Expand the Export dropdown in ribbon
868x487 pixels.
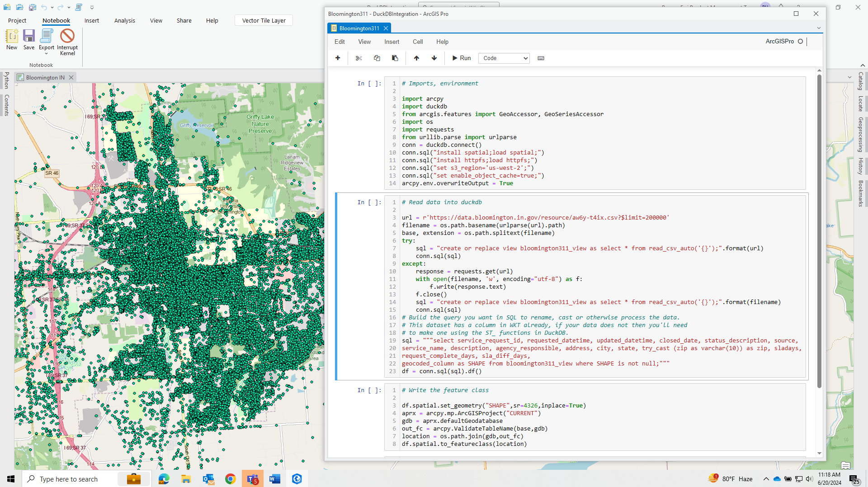coord(46,53)
